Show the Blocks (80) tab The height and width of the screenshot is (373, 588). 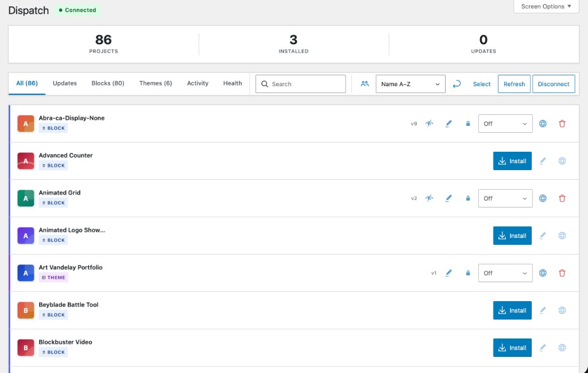(107, 83)
